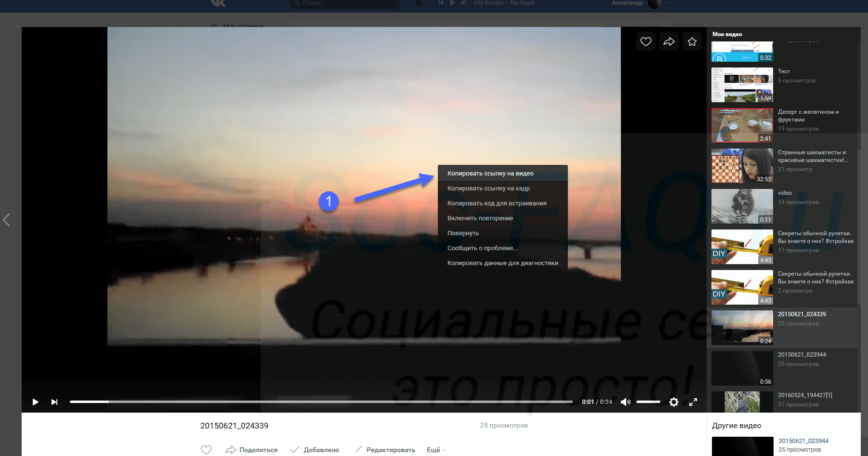868x456 pixels.
Task: Choose Повернуть to rotate the video
Action: pyautogui.click(x=502, y=233)
